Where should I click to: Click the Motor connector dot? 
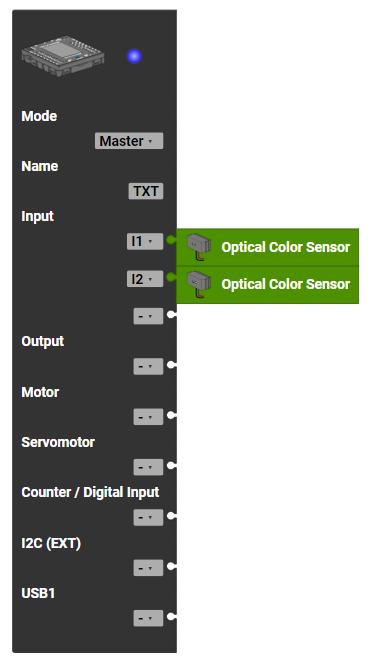tap(171, 415)
